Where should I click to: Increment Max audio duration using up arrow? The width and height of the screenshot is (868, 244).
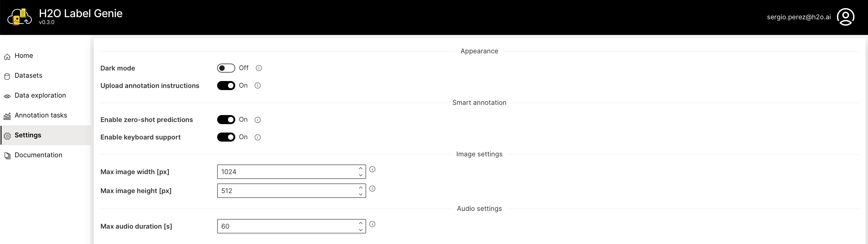(360, 223)
